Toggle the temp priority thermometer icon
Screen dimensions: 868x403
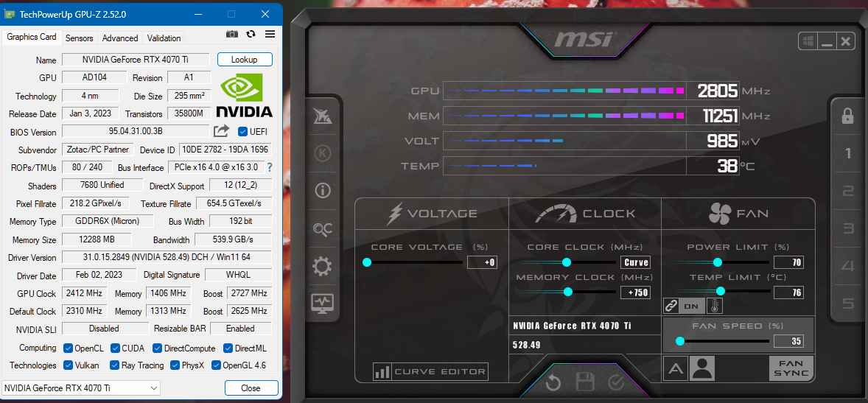coord(714,306)
